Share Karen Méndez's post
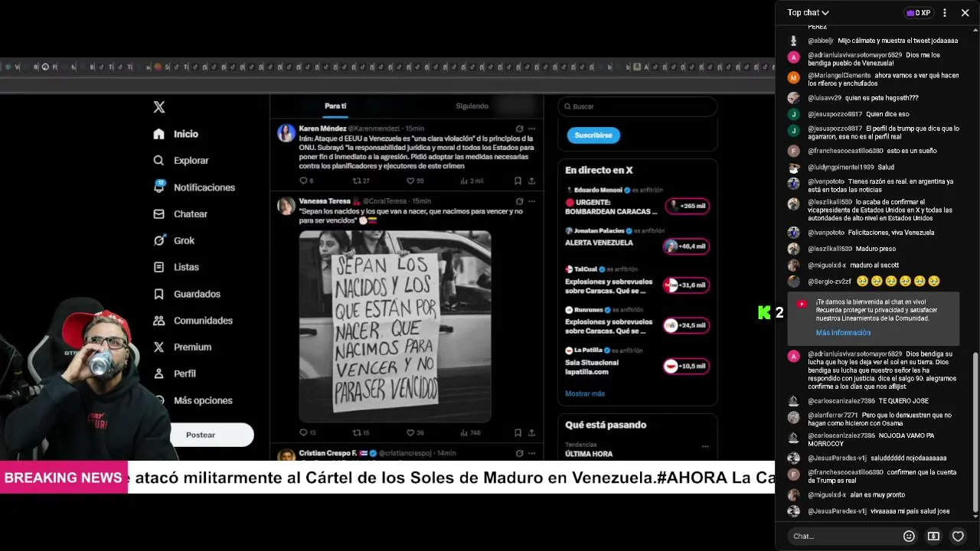The width and height of the screenshot is (980, 551). point(532,181)
